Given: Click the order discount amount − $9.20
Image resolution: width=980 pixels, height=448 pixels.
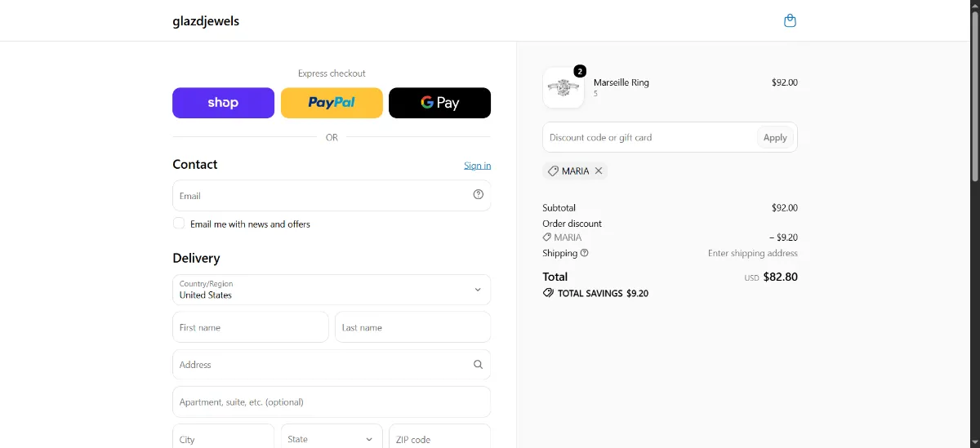Looking at the screenshot, I should tap(783, 237).
